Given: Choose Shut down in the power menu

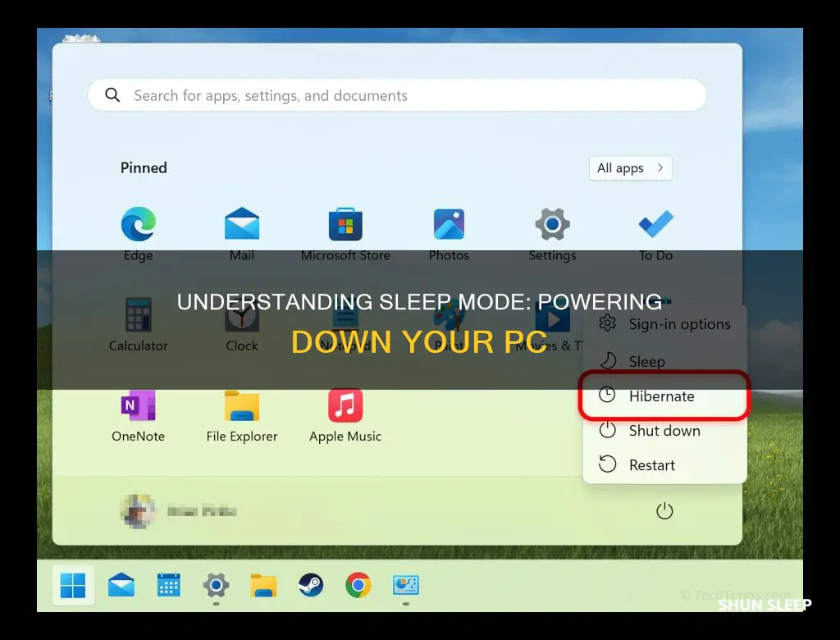Looking at the screenshot, I should 664,431.
